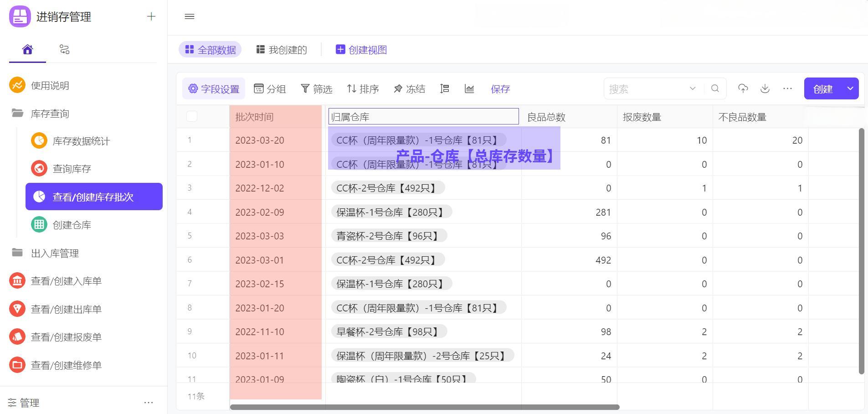Open the workflow icon tab in sidebar
This screenshot has width=868, height=414.
(x=64, y=49)
